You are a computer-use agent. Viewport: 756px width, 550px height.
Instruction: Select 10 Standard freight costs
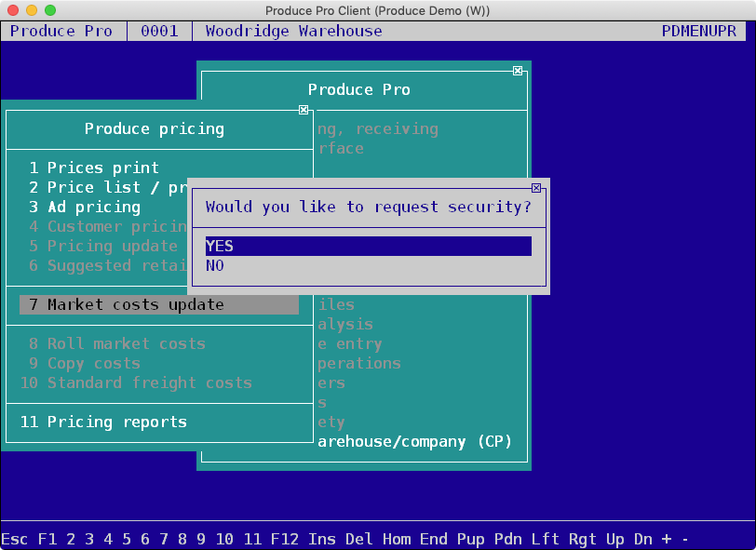(136, 382)
